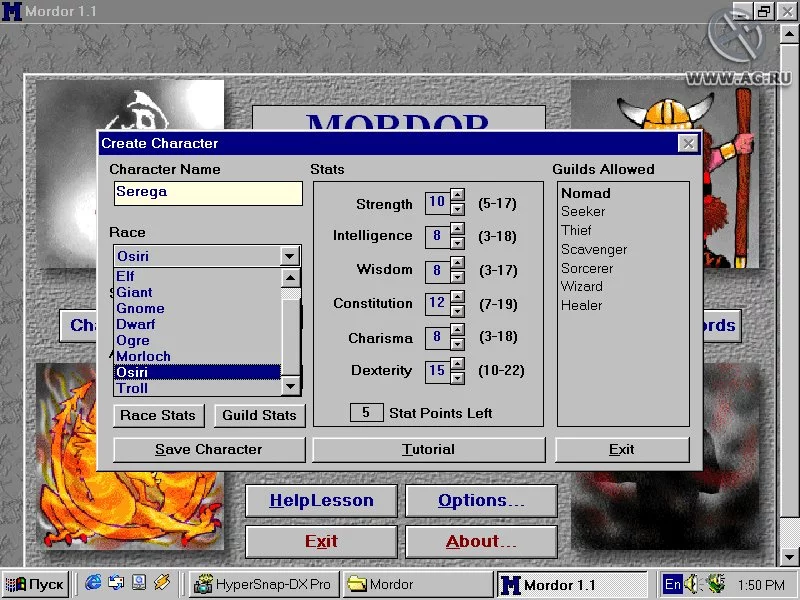800x600 pixels.
Task: Click the Race Stats button
Action: click(x=158, y=415)
